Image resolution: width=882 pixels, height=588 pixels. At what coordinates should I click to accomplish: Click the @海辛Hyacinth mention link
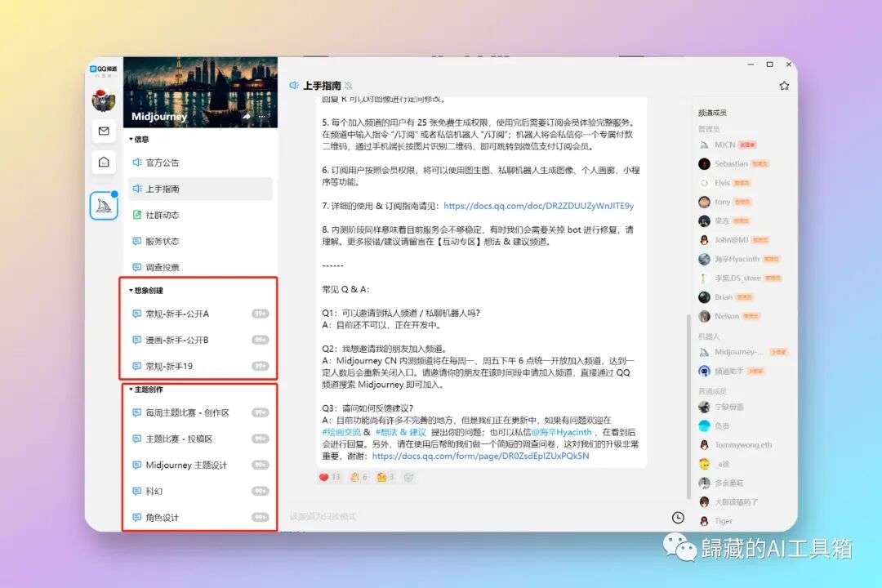tap(561, 432)
